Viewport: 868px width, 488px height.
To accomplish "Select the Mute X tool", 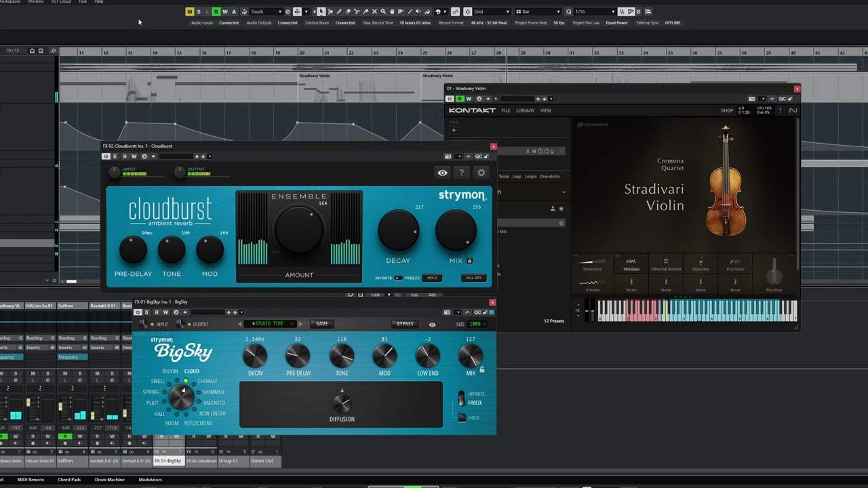I will (x=374, y=12).
